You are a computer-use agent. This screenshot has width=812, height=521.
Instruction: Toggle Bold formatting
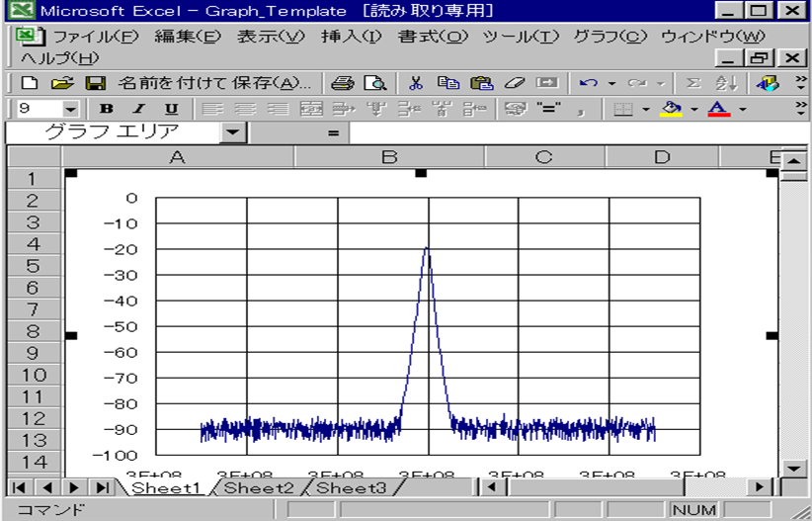(107, 109)
